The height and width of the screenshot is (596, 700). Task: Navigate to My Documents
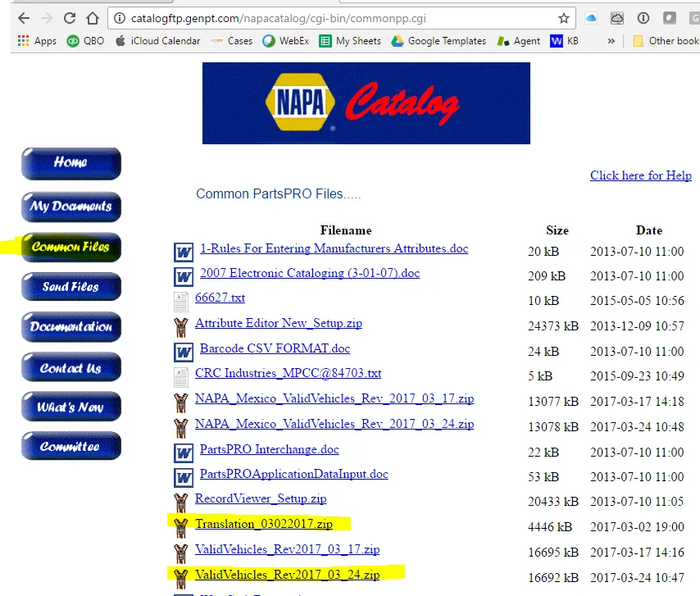[x=70, y=207]
